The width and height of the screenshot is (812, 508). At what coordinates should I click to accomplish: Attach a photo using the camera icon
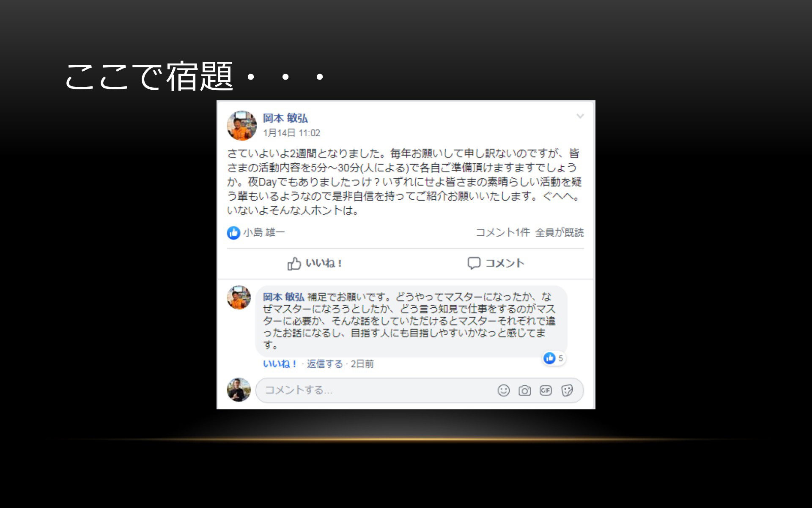(524, 390)
